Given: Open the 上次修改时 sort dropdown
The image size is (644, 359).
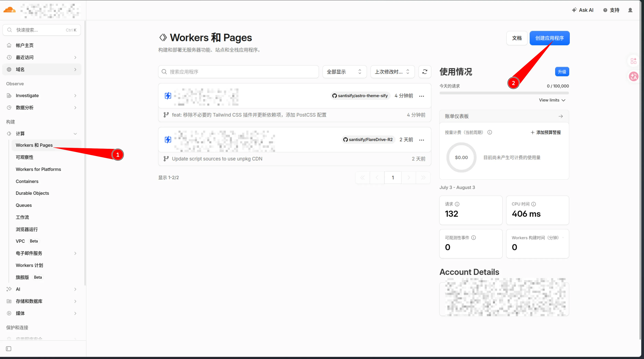Looking at the screenshot, I should [x=392, y=72].
